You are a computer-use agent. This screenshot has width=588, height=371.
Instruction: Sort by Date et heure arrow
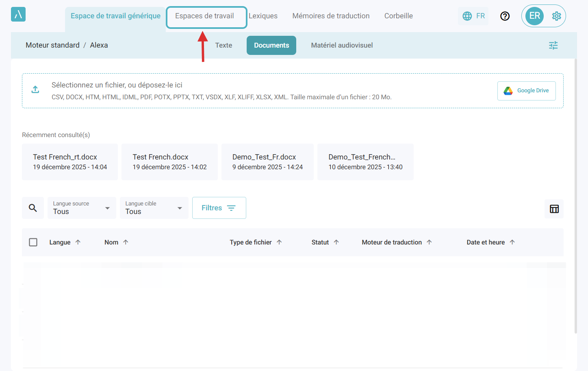coord(512,242)
